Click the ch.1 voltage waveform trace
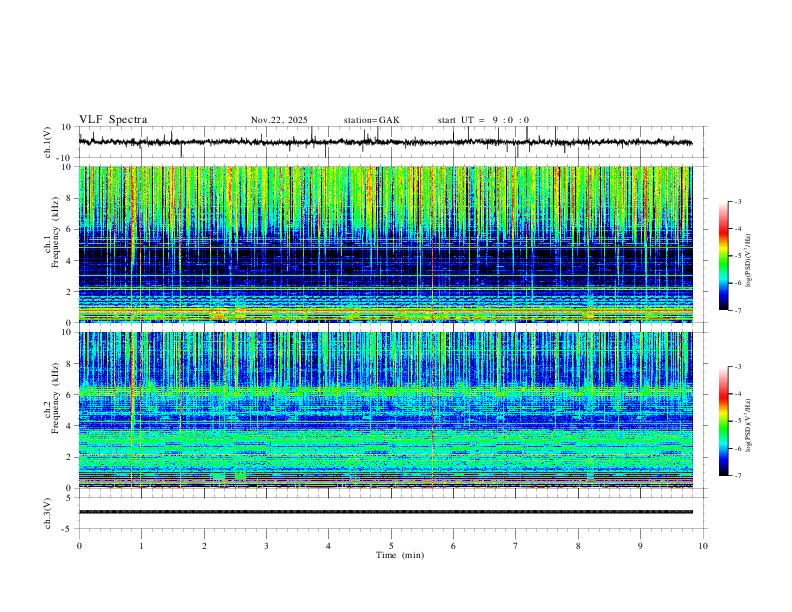The width and height of the screenshot is (792, 612). point(385,142)
